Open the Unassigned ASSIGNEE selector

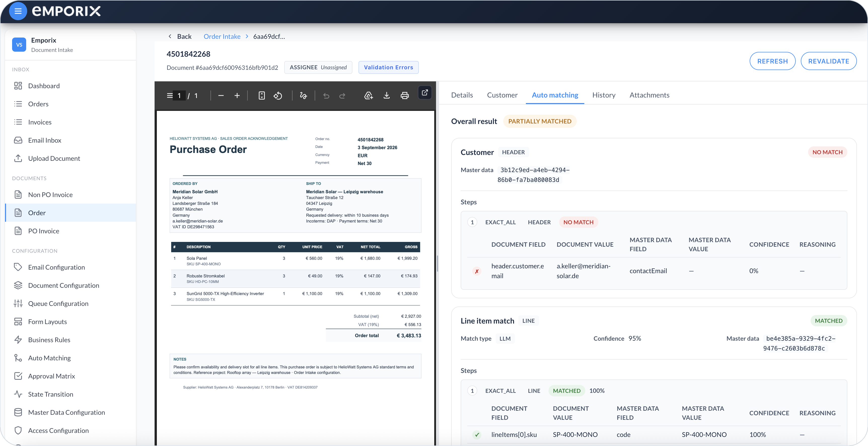(318, 68)
